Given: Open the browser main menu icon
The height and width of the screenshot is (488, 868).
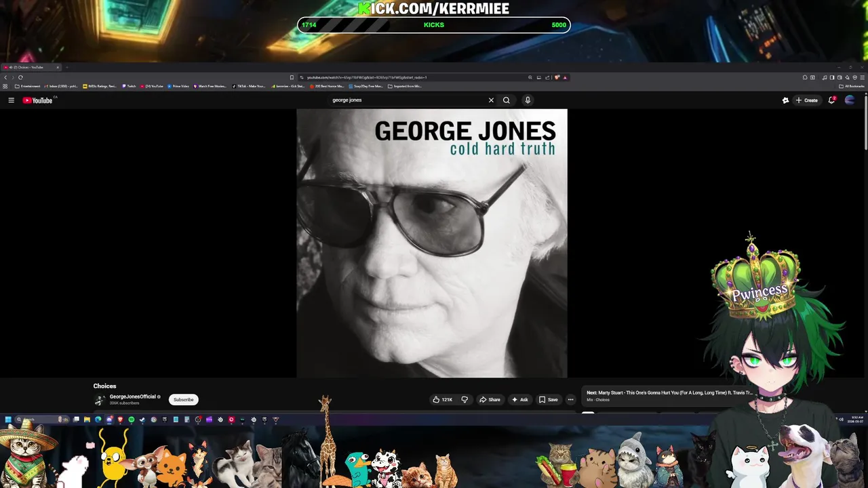Looking at the screenshot, I should [x=863, y=77].
